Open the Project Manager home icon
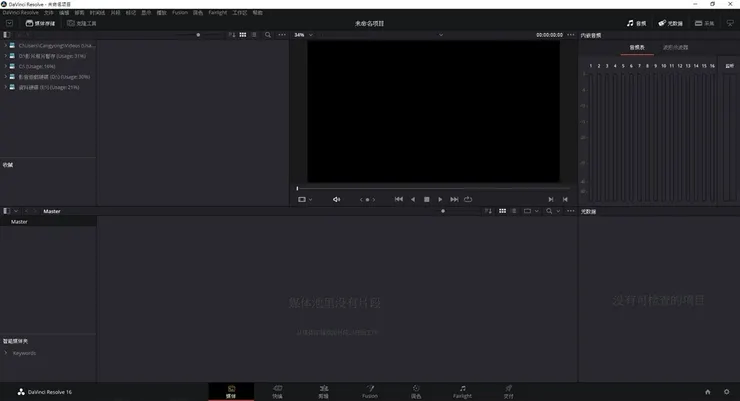 [707, 392]
